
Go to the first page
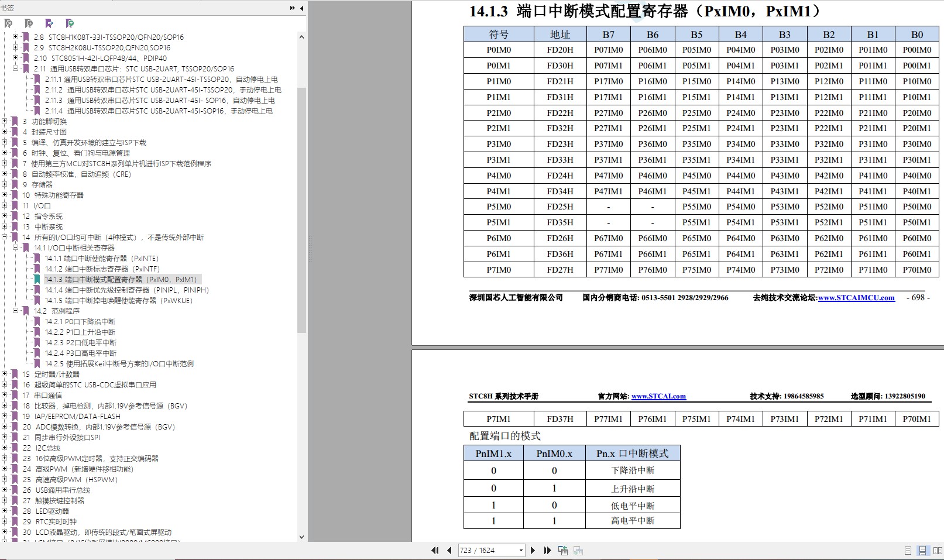pyautogui.click(x=435, y=550)
